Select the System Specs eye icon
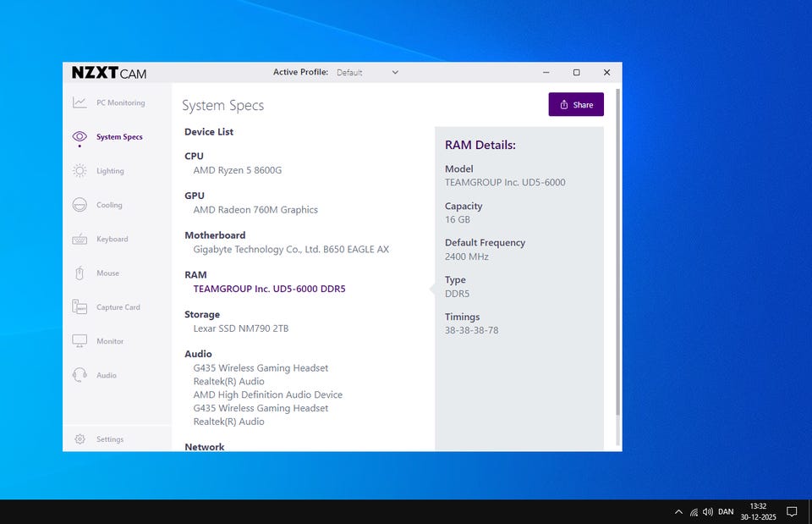812x524 pixels. tap(80, 136)
